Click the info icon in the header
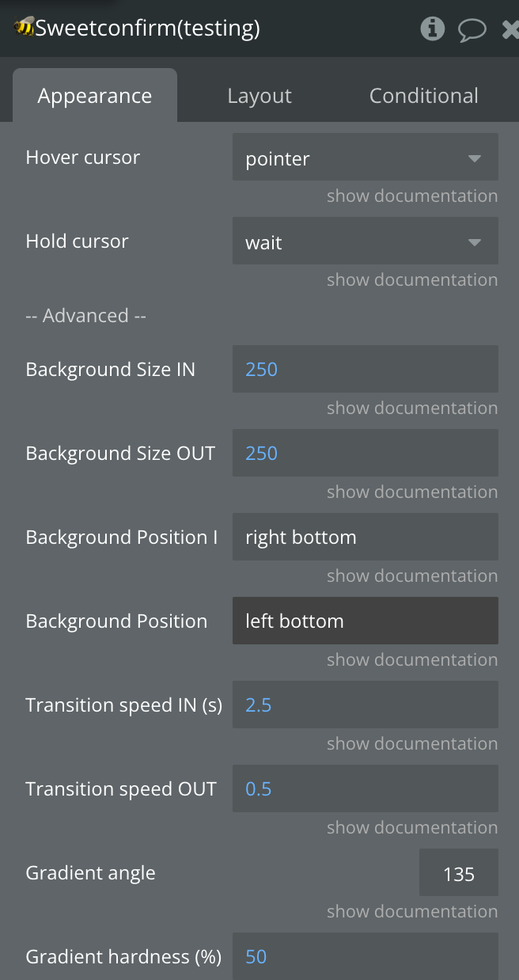Image resolution: width=519 pixels, height=980 pixels. (x=432, y=29)
